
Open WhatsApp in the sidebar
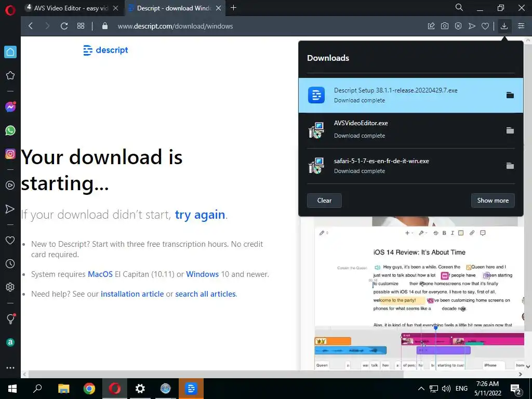pos(10,130)
